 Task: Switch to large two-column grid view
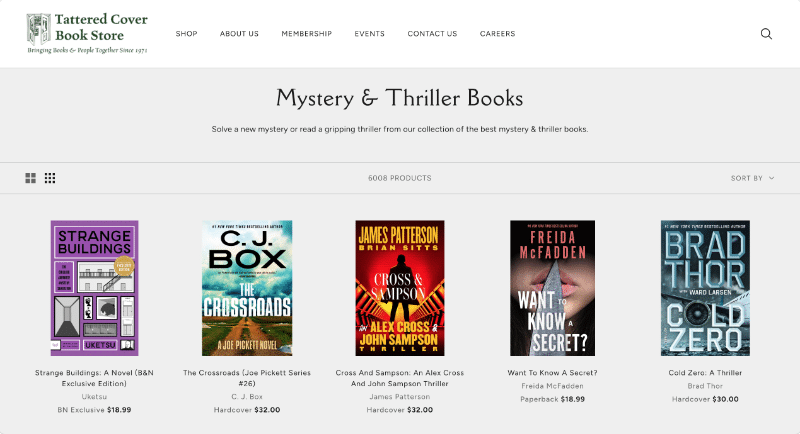31,178
